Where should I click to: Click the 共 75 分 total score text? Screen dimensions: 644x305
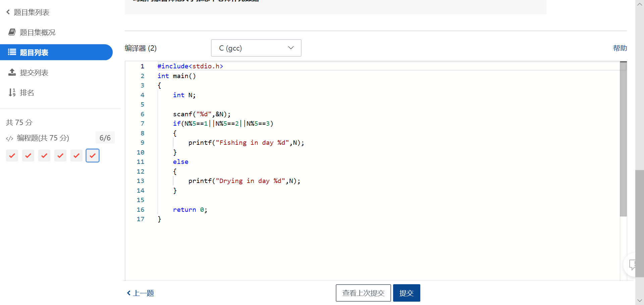tap(19, 122)
